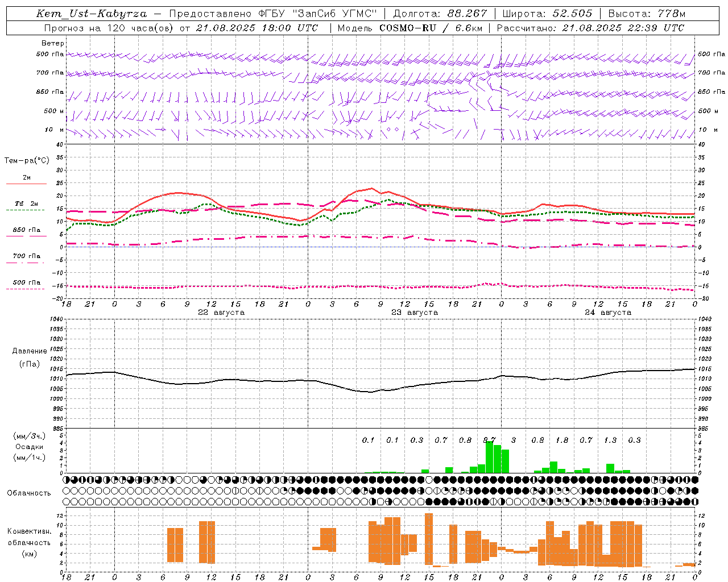Click the Давление pressure panel label

[30, 351]
